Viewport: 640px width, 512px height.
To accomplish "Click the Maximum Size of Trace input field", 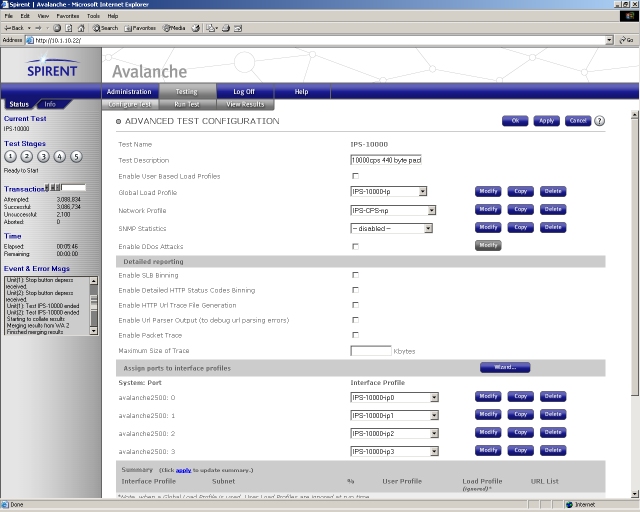I will tap(371, 351).
